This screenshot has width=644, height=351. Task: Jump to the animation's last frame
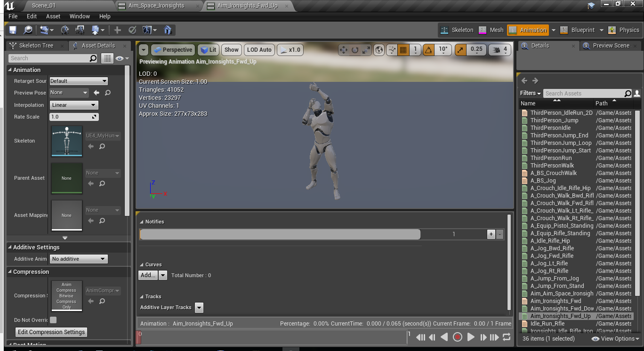pos(494,337)
